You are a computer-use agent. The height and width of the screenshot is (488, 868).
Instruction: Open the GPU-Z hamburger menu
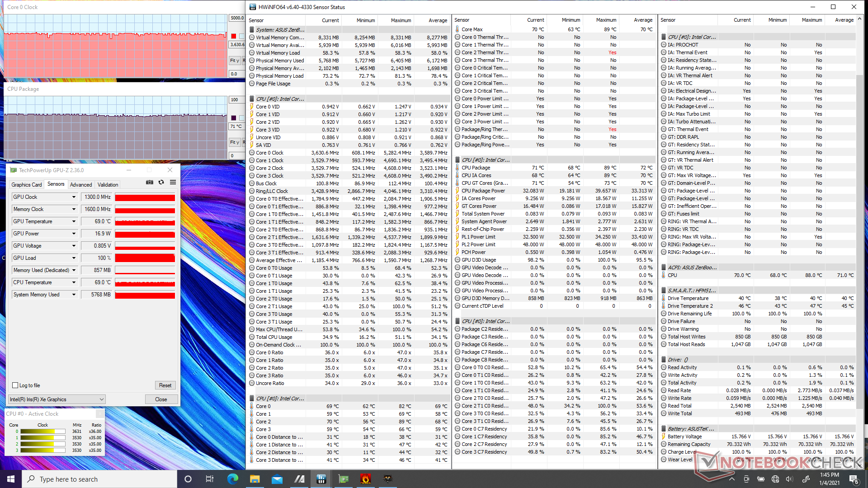coord(173,182)
